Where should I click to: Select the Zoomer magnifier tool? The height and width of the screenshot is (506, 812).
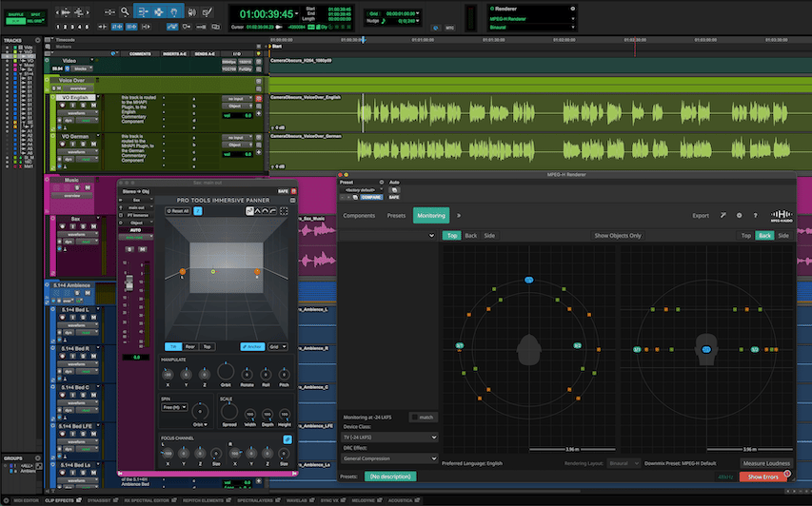(125, 11)
